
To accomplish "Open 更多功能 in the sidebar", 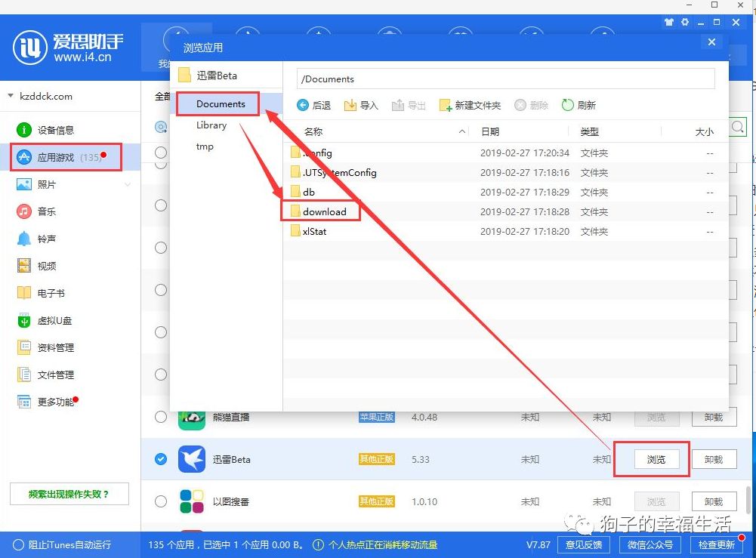I will coord(55,402).
